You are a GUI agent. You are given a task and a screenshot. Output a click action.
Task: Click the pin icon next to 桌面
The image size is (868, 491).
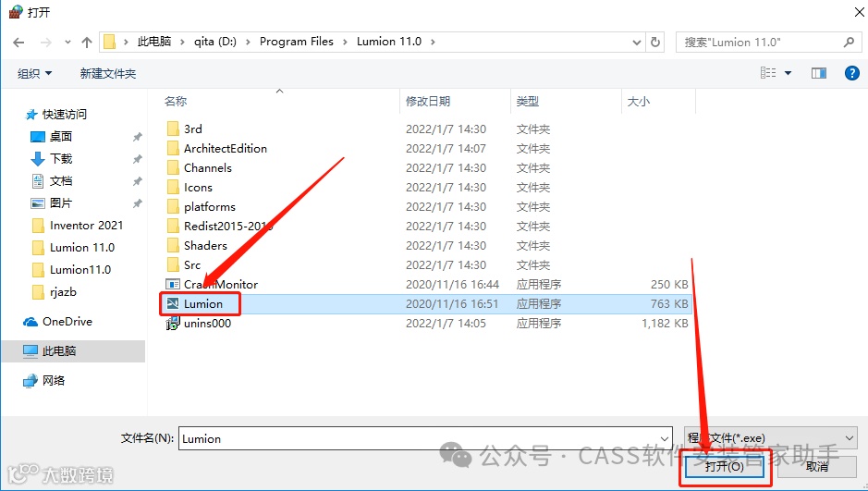point(138,137)
